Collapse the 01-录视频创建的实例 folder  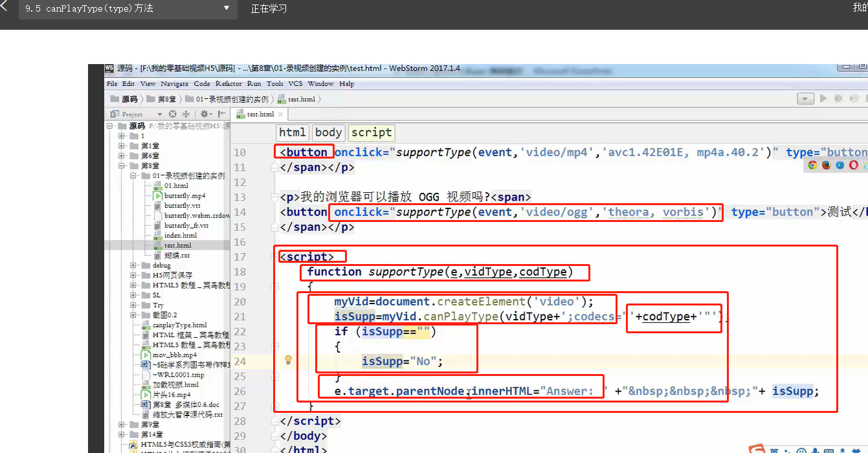133,176
